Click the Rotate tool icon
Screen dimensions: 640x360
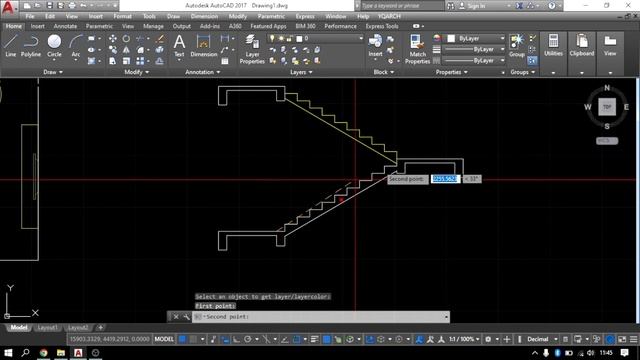[126, 38]
